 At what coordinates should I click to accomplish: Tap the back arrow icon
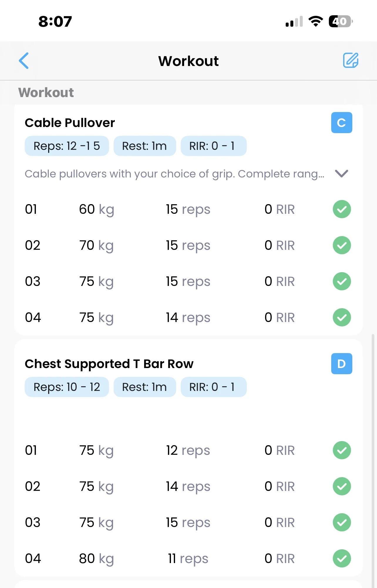pos(24,61)
